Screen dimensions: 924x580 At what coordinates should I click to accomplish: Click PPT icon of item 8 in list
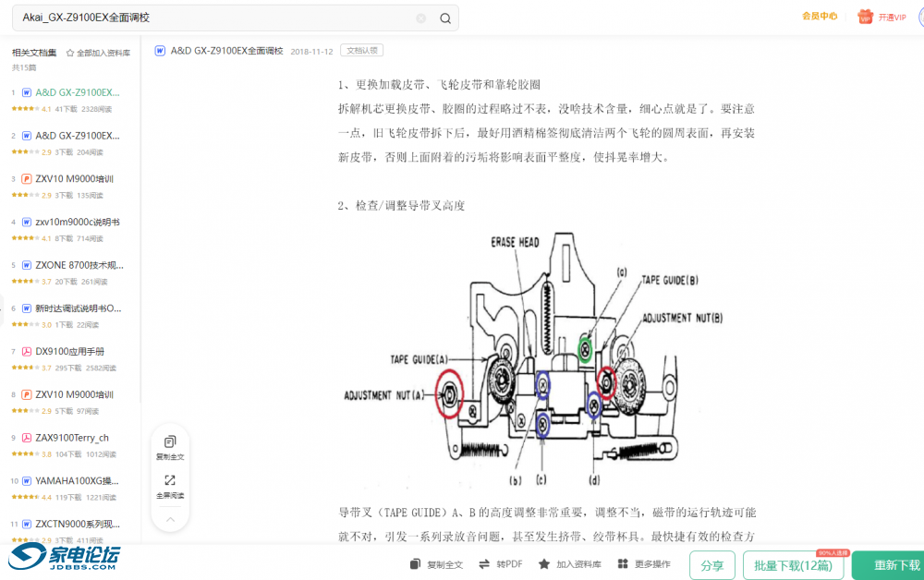click(x=27, y=394)
